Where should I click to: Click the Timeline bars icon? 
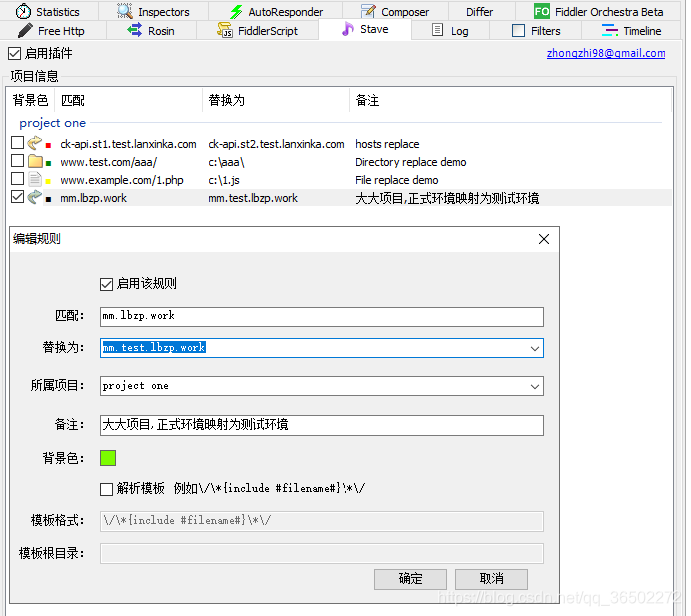point(610,30)
